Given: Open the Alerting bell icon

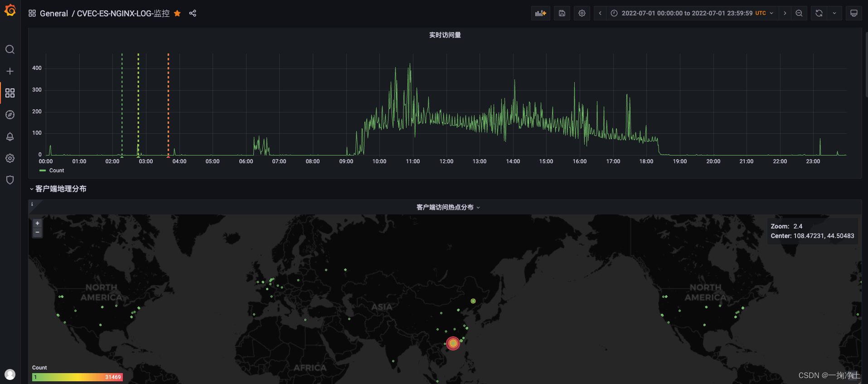Looking at the screenshot, I should click(10, 136).
